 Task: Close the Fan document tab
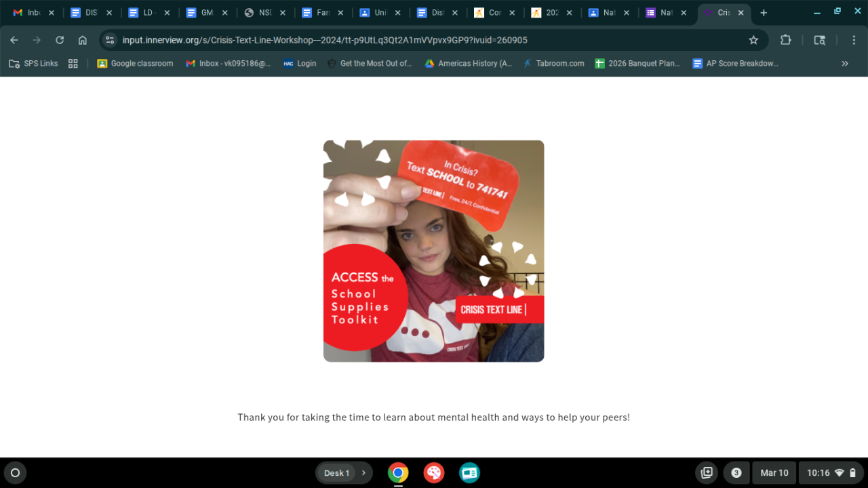[340, 13]
